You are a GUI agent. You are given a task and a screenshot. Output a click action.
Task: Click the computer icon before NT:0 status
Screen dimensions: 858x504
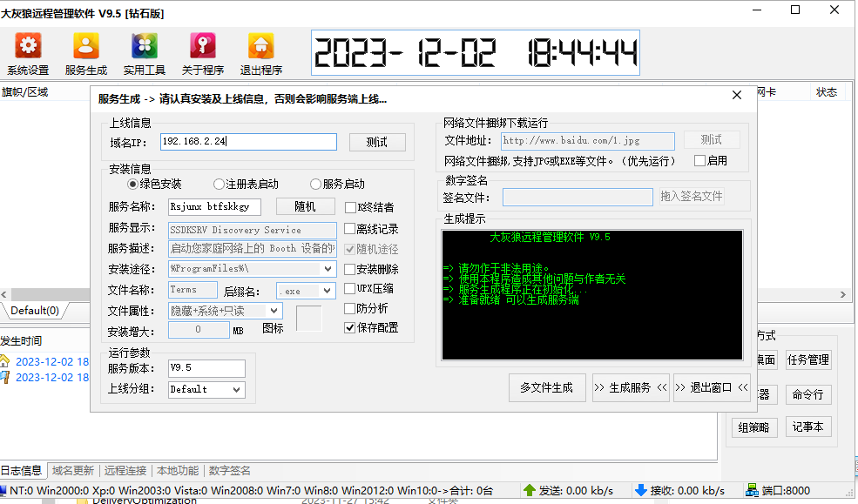[3, 490]
